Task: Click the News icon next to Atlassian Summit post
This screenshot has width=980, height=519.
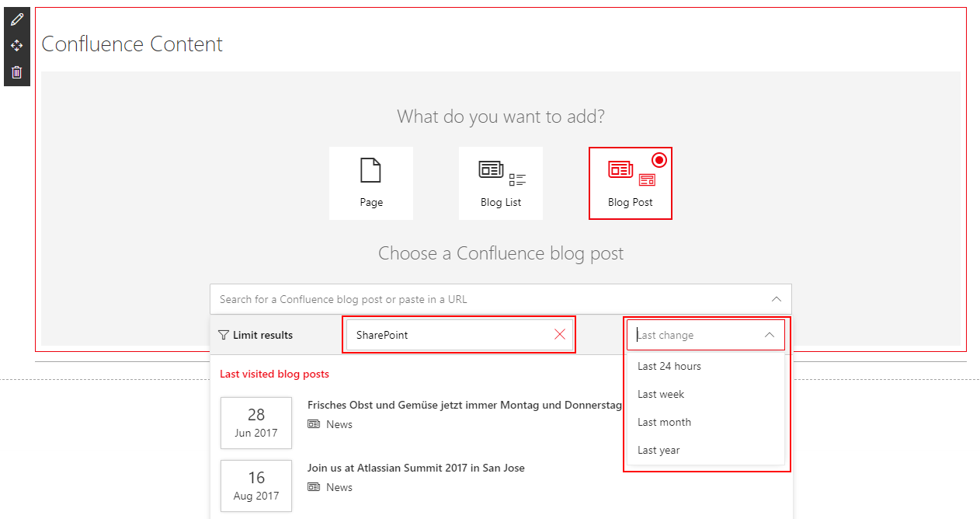Action: (x=313, y=486)
